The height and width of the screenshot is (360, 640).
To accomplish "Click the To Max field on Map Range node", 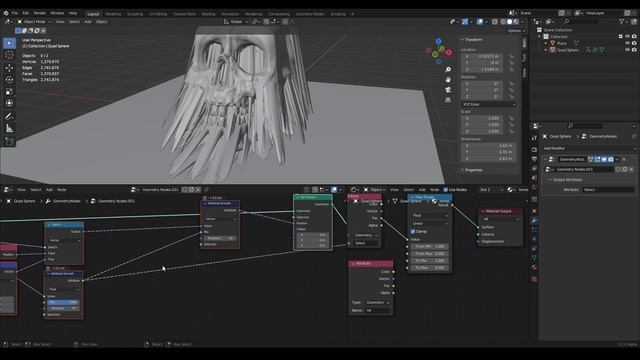I will tap(430, 268).
